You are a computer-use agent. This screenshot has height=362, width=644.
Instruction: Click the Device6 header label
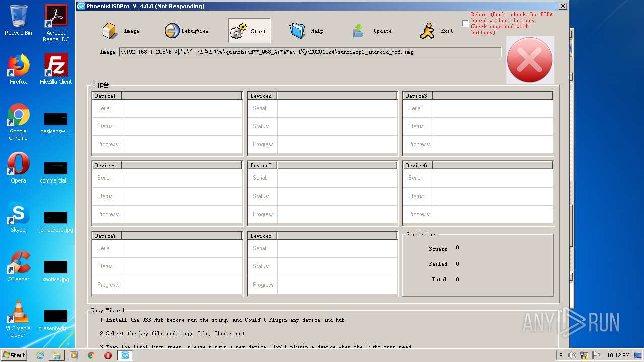[417, 165]
